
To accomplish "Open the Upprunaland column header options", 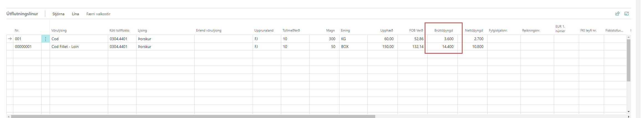I will (264, 30).
